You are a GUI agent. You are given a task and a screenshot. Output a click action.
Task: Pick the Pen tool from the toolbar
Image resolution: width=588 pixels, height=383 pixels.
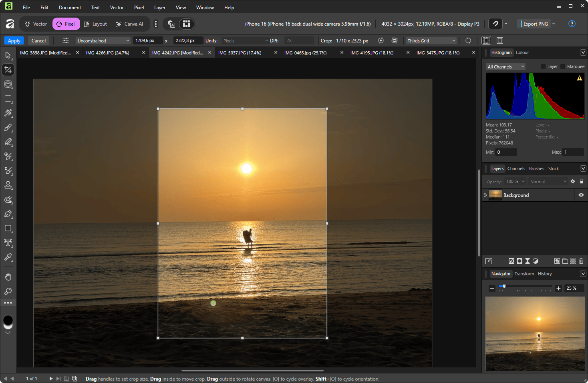coord(8,214)
